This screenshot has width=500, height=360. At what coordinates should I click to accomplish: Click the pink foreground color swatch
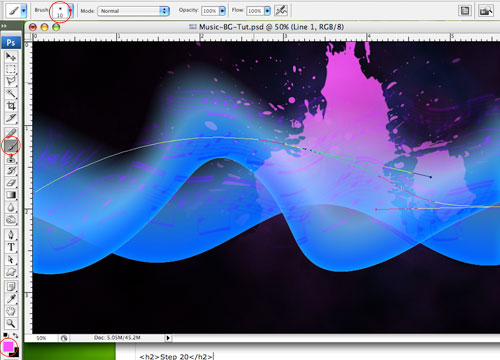[x=8, y=347]
